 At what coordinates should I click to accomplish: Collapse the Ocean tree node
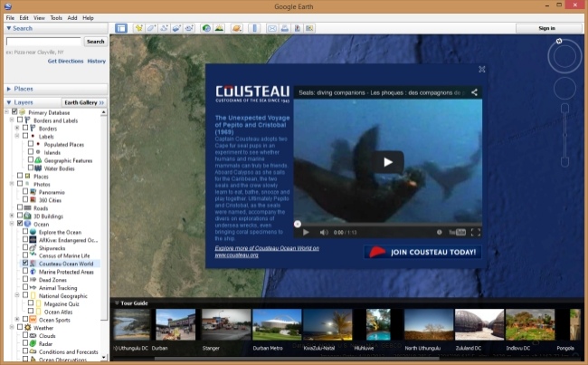tap(12, 224)
